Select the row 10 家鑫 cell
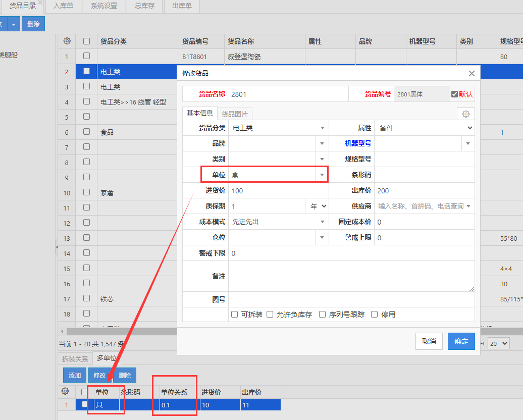 point(138,193)
